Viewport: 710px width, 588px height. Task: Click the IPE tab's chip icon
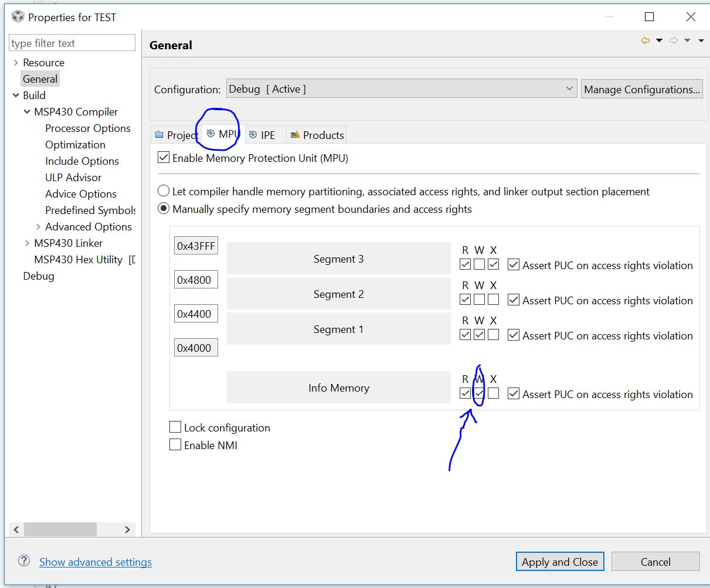(253, 134)
